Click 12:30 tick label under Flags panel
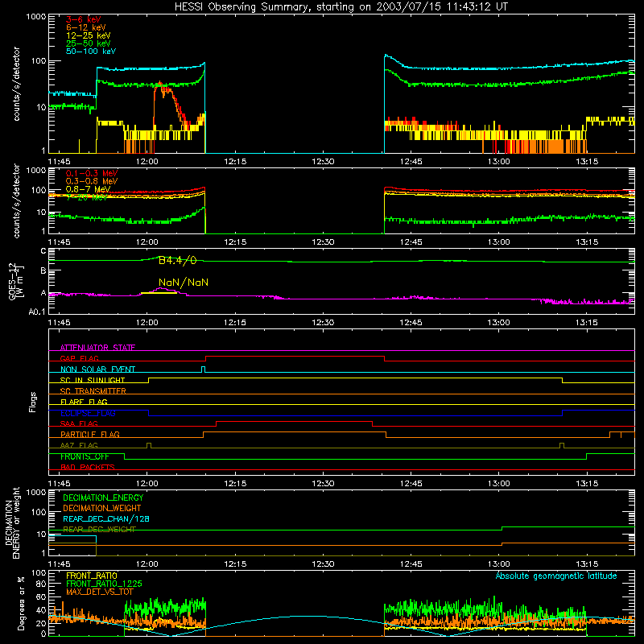Screen dimensions: 644x644 [x=323, y=484]
